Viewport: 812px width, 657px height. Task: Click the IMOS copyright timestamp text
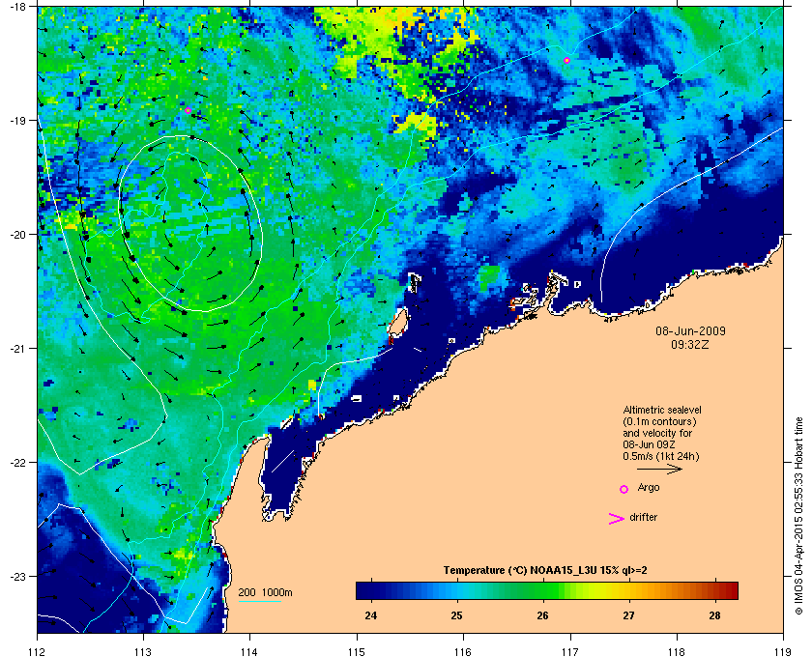pyautogui.click(x=798, y=517)
